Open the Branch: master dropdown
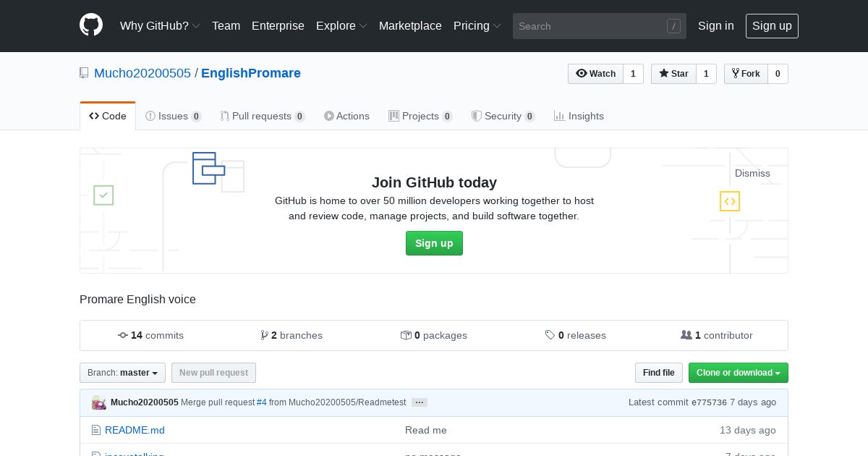868x456 pixels. tap(122, 373)
